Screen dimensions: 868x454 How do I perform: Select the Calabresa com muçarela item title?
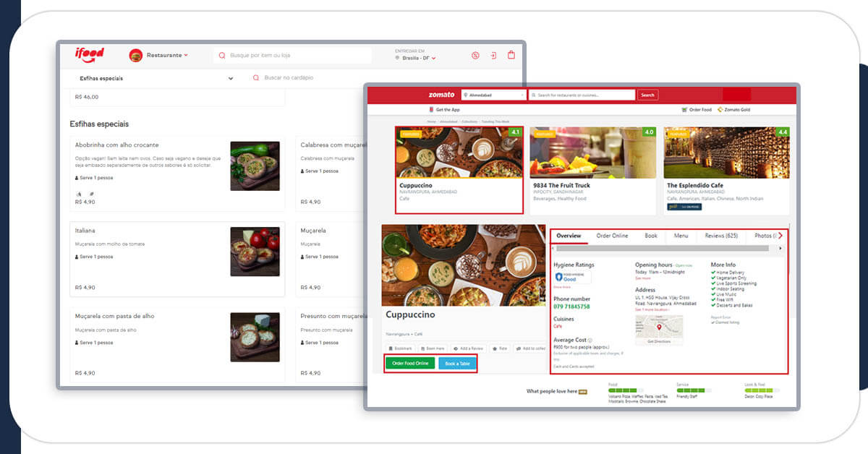click(333, 145)
